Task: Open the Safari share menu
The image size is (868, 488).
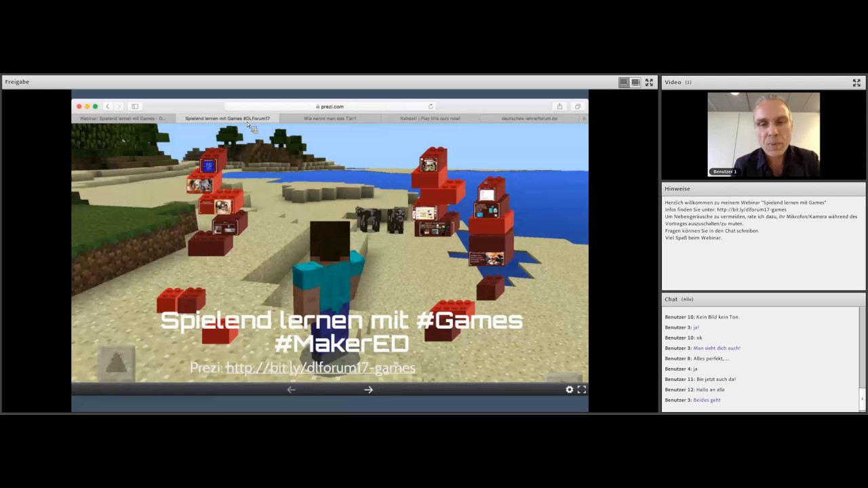Action: click(559, 106)
